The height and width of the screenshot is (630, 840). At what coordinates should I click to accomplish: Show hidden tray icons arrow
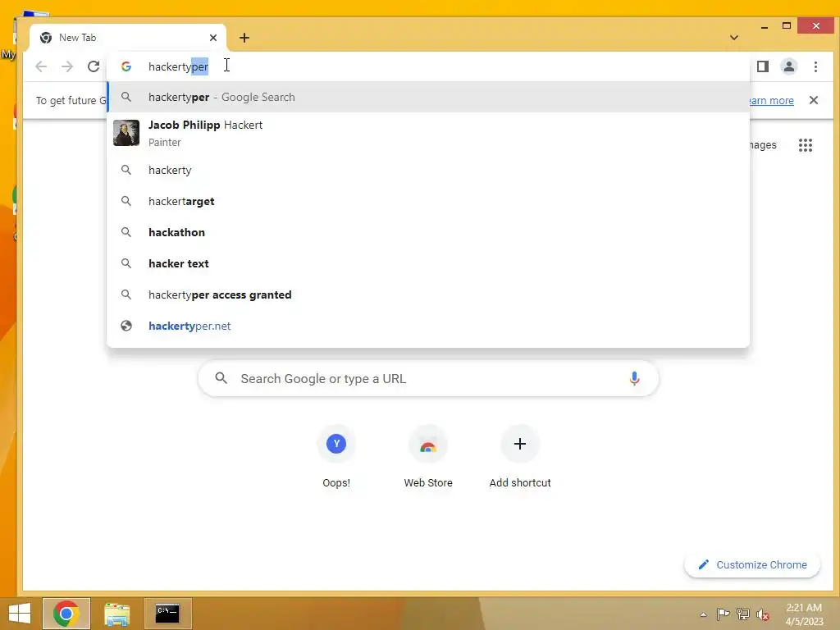[703, 614]
